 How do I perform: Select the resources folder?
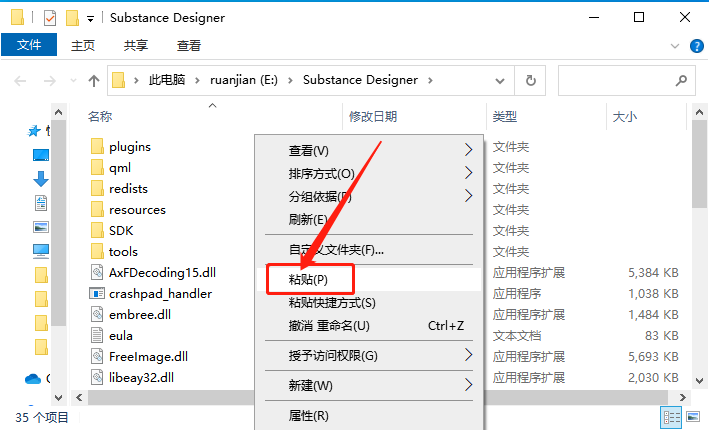pyautogui.click(x=128, y=210)
